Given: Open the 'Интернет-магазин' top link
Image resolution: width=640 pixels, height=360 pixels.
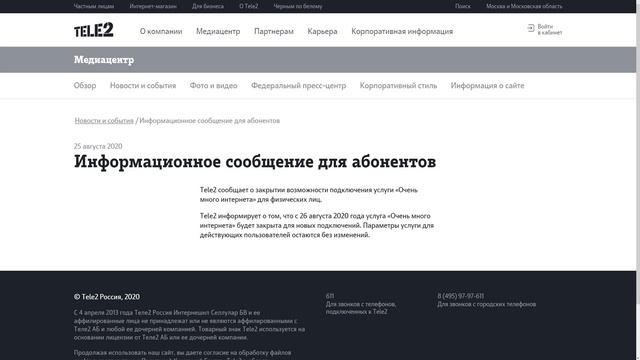Looking at the screenshot, I should tap(153, 6).
